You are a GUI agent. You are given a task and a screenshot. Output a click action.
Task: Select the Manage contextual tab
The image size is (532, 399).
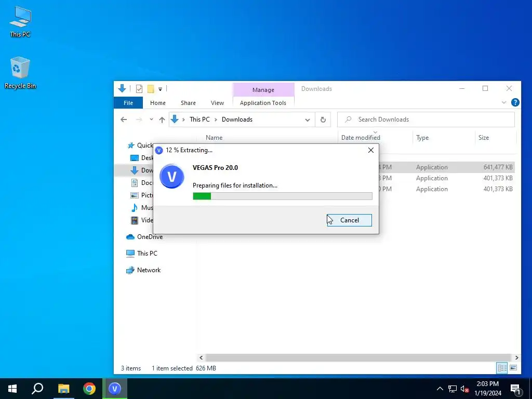263,90
